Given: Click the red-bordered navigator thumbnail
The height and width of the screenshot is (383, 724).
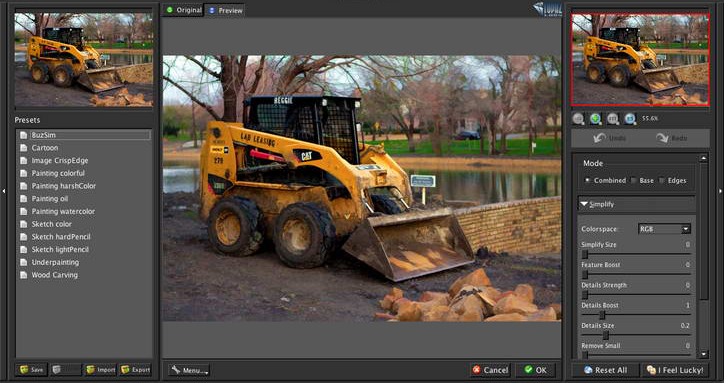Looking at the screenshot, I should coord(640,60).
